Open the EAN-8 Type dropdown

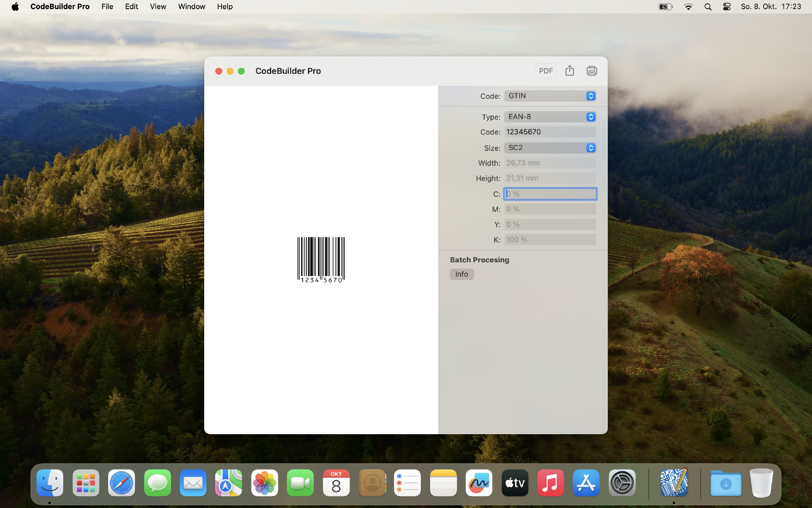point(550,117)
